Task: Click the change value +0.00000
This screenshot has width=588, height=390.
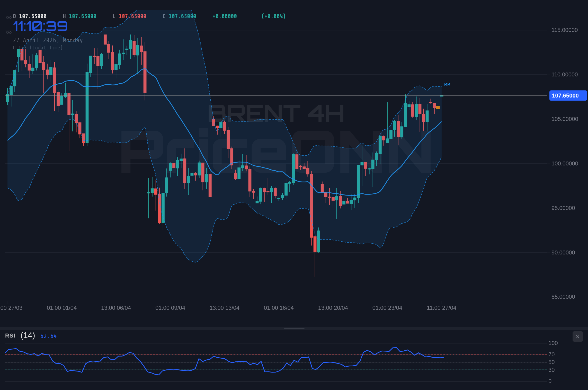Action: 225,16
